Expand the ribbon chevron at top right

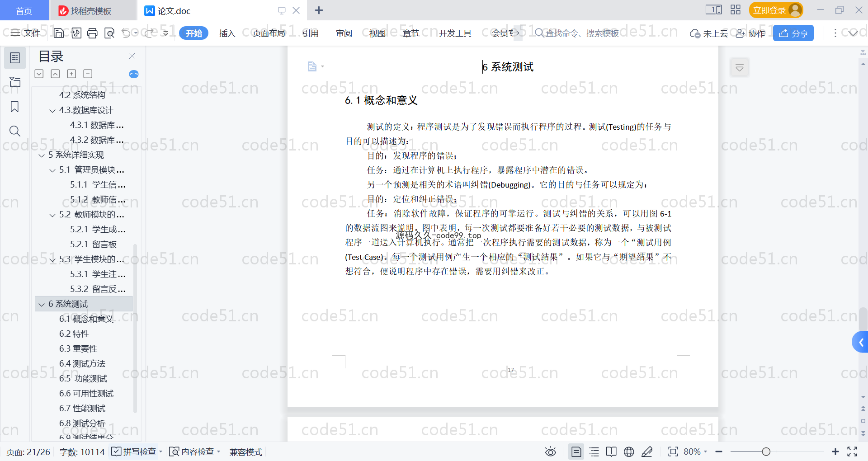tap(853, 33)
